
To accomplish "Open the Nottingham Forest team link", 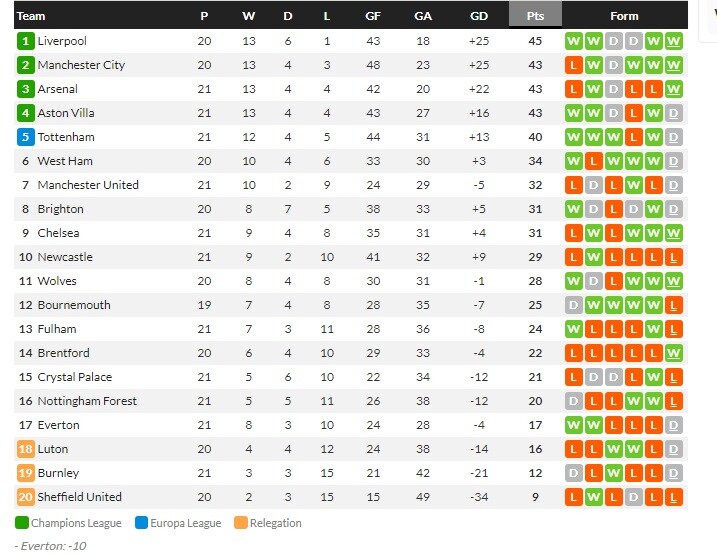I will [87, 401].
